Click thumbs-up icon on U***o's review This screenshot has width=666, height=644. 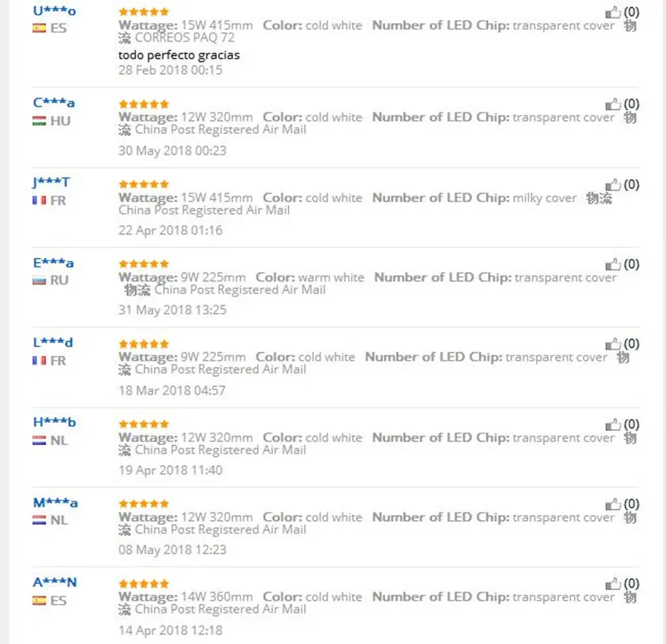(x=613, y=12)
